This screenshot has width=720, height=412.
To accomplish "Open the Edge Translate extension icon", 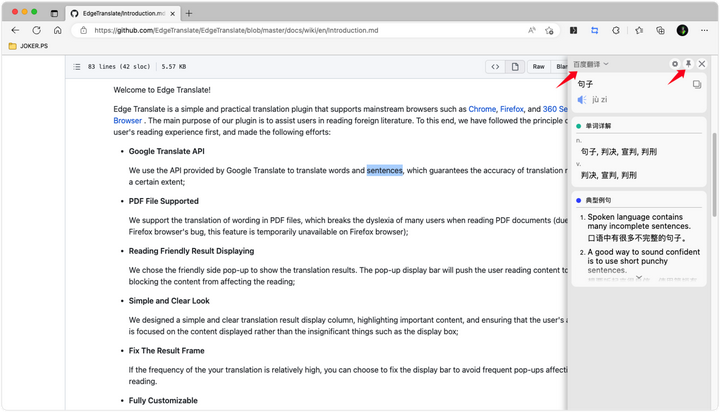I will (594, 30).
